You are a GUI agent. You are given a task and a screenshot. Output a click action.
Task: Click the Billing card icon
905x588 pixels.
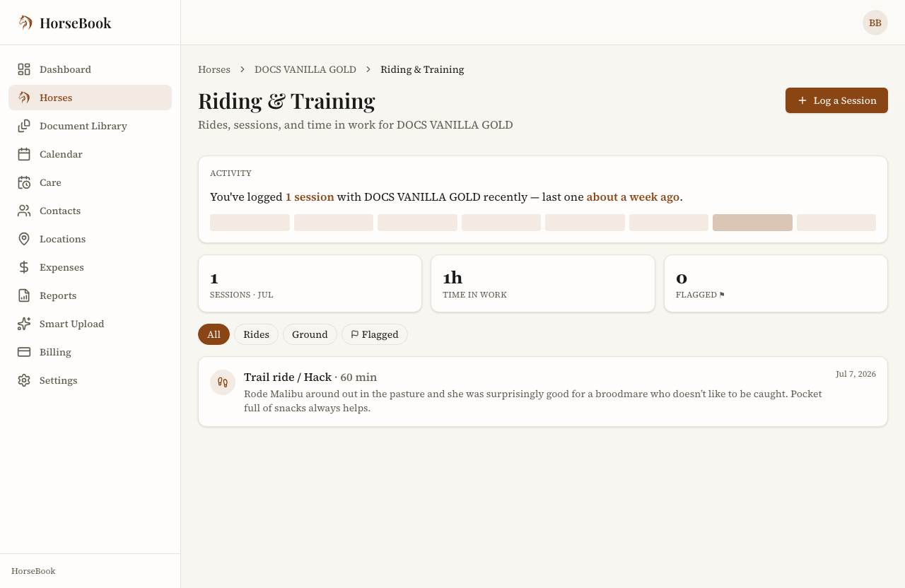click(24, 352)
